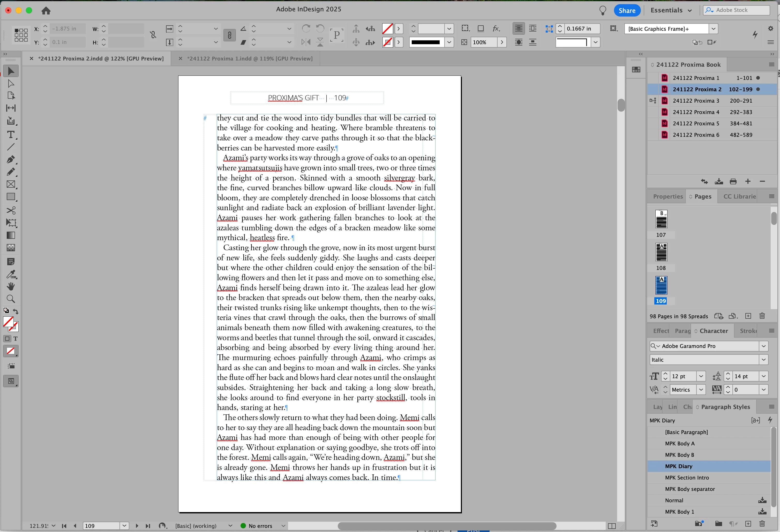Select the Hand tool
Image resolution: width=780 pixels, height=532 pixels.
[x=11, y=286]
